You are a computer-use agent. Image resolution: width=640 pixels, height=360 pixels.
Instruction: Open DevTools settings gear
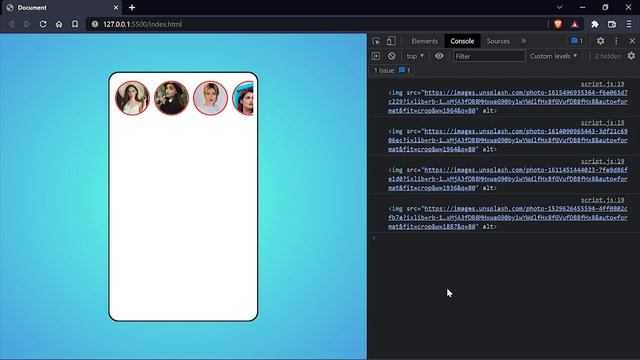600,41
